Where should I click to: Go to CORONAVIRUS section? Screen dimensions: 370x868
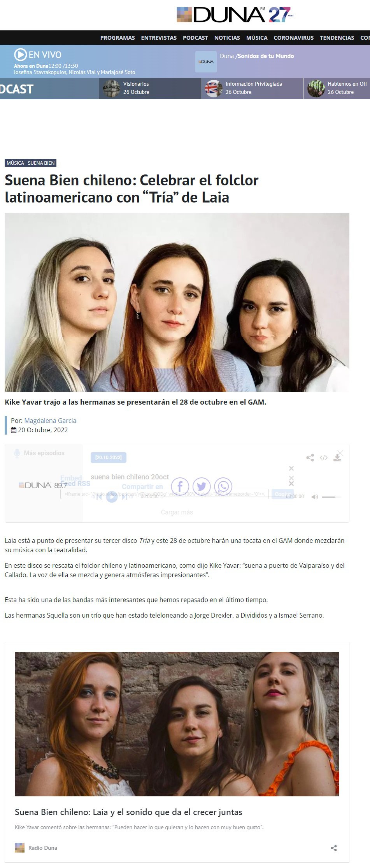tap(294, 38)
